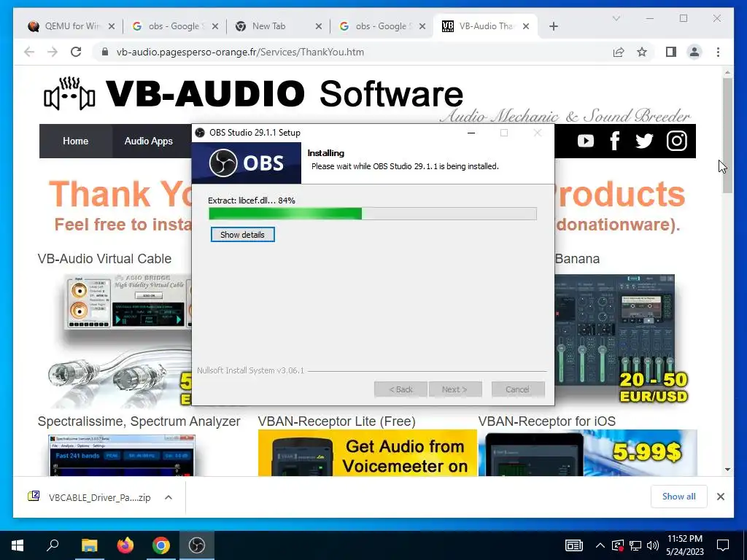View site info padlock icon
The height and width of the screenshot is (560, 747).
point(105,52)
